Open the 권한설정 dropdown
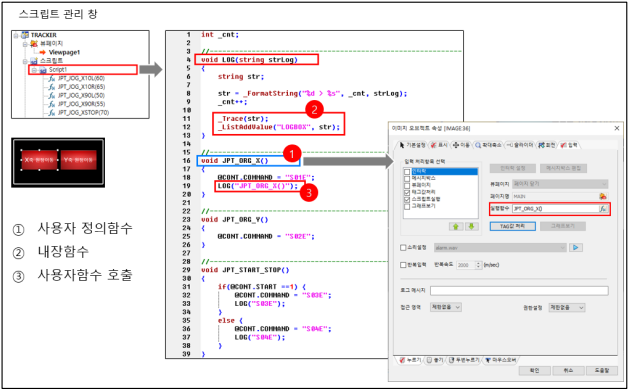 566,307
